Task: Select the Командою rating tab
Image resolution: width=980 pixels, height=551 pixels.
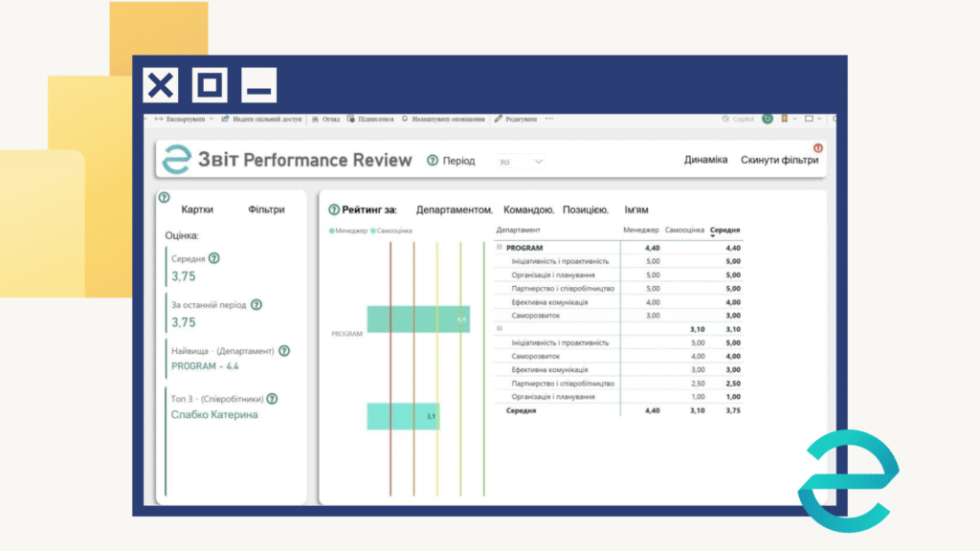Action: pos(527,209)
